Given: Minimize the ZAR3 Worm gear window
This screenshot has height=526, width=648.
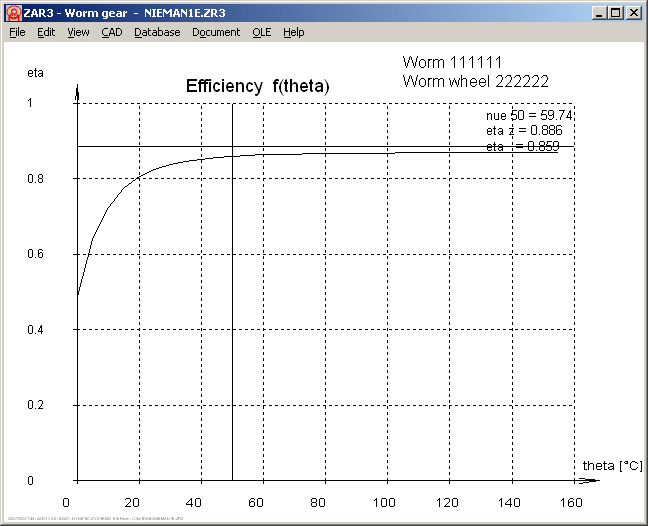Looking at the screenshot, I should 599,13.
